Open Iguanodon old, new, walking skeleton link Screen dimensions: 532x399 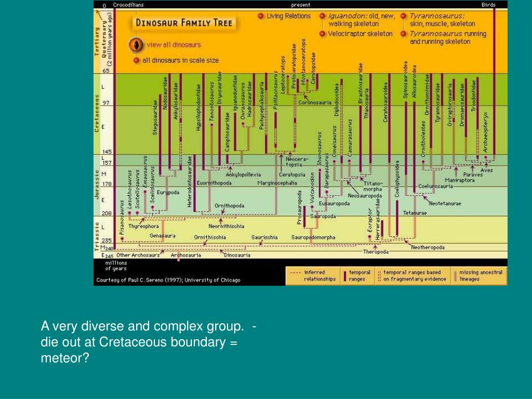coord(362,20)
